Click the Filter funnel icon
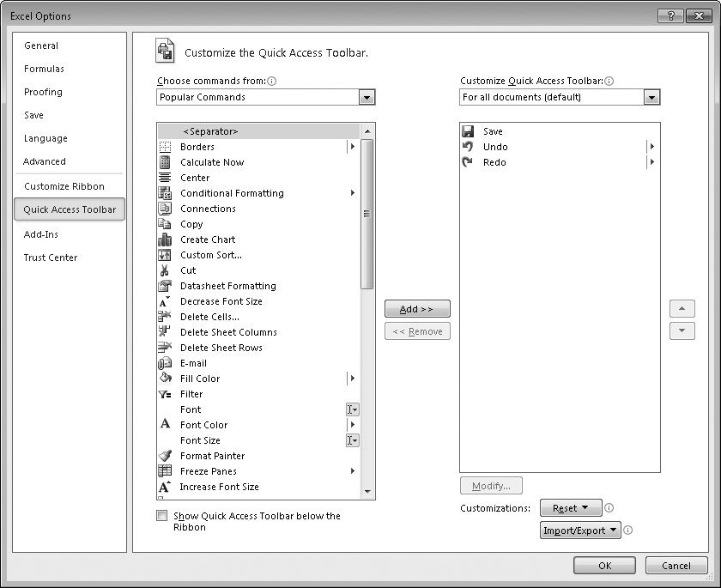This screenshot has height=588, width=721. [165, 394]
